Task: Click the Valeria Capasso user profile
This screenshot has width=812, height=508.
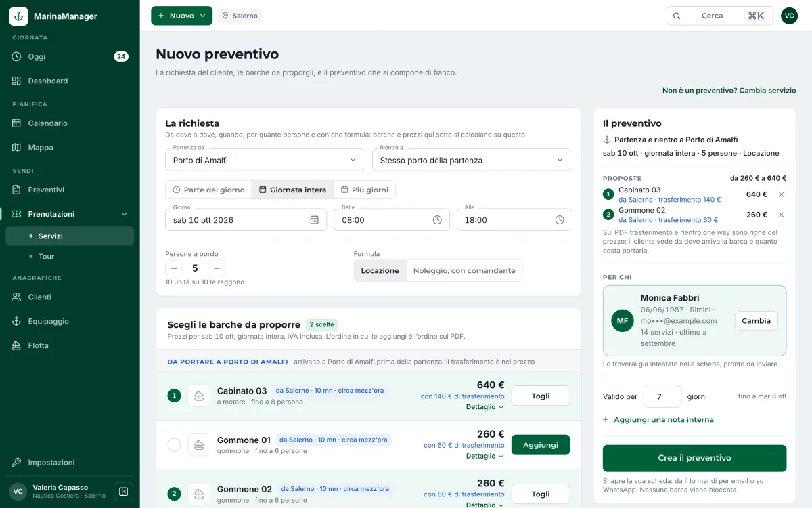Action: click(58, 491)
